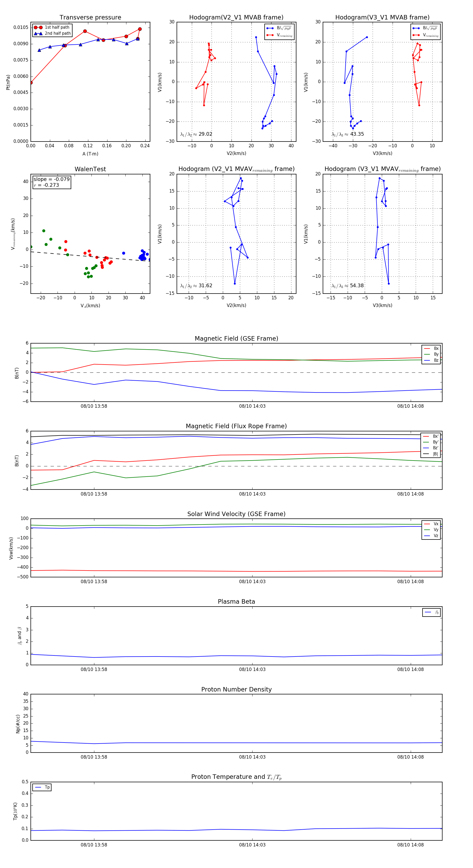This screenshot has width=473, height=868.
Task: Click the Proton Number Density title
Action: [236, 689]
